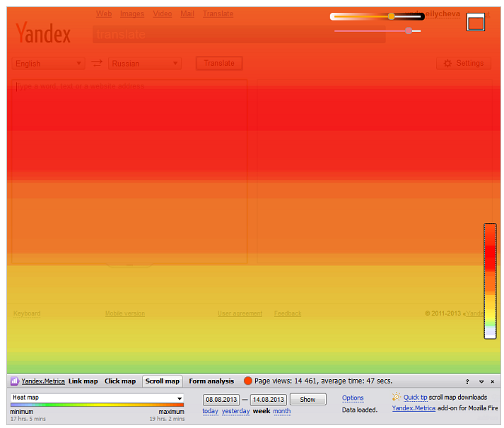Open the Form analysis tab
The image size is (504, 428).
click(211, 381)
